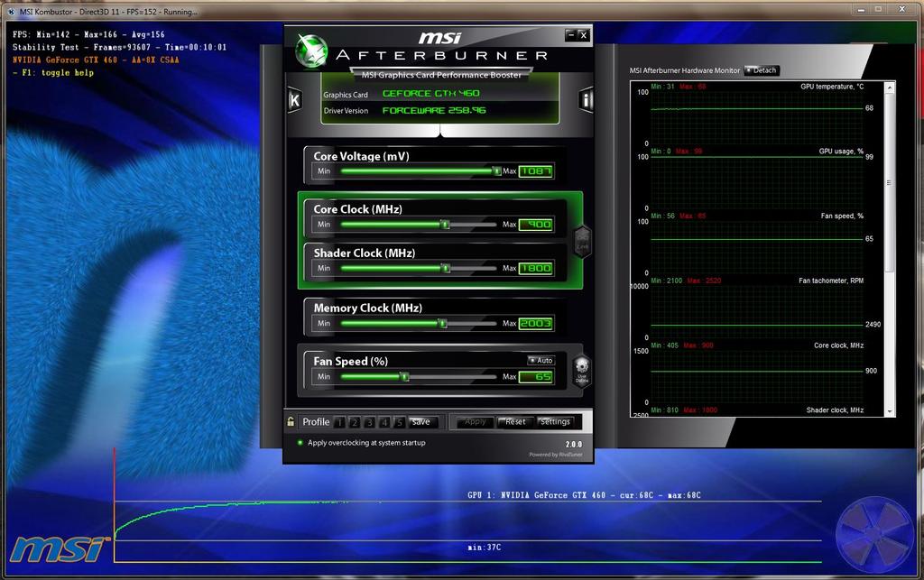The width and height of the screenshot is (924, 580).
Task: Toggle the link clocks button between Core and Shader
Action: [x=582, y=241]
